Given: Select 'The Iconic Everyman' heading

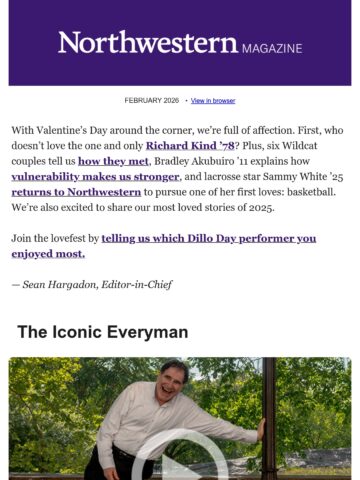Looking at the screenshot, I should pyautogui.click(x=103, y=332).
